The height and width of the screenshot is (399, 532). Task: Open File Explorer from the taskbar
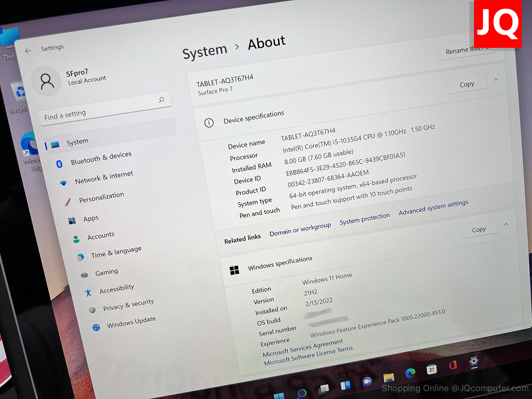coord(388,377)
